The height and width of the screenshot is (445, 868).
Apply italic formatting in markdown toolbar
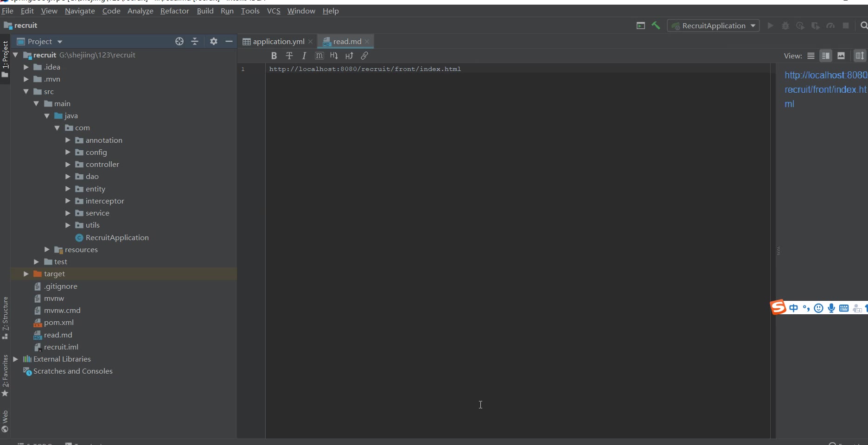304,56
